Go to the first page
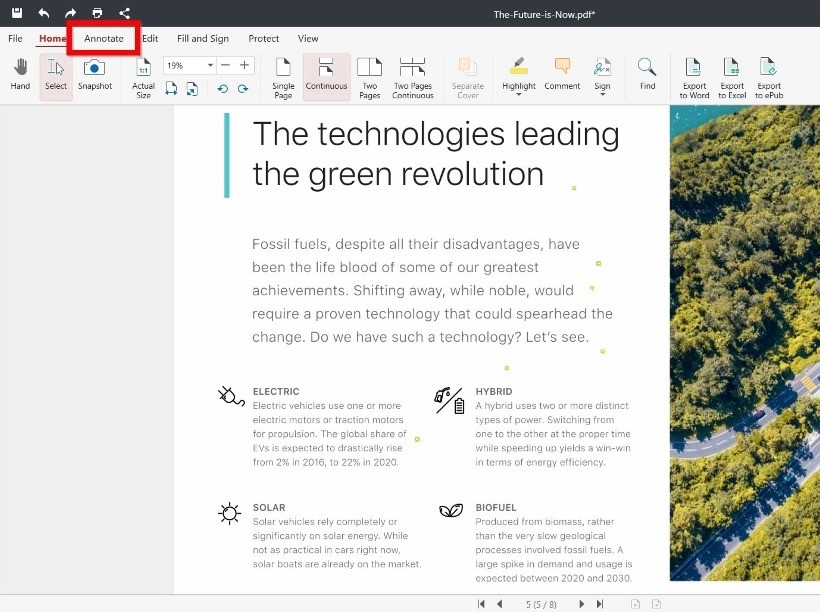 tap(481, 604)
